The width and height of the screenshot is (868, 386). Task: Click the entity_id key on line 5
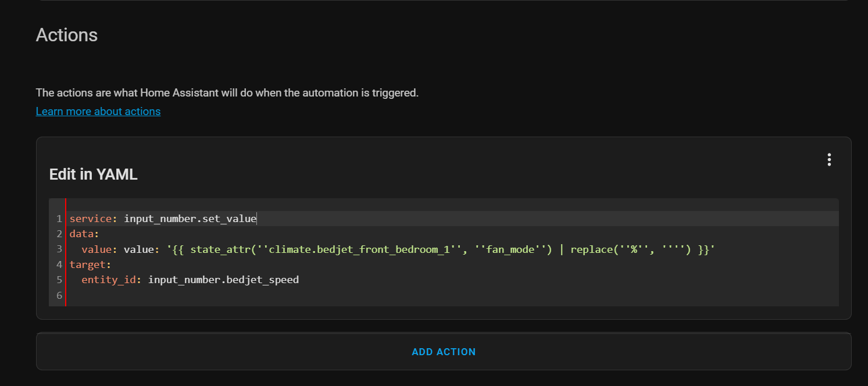(x=109, y=280)
